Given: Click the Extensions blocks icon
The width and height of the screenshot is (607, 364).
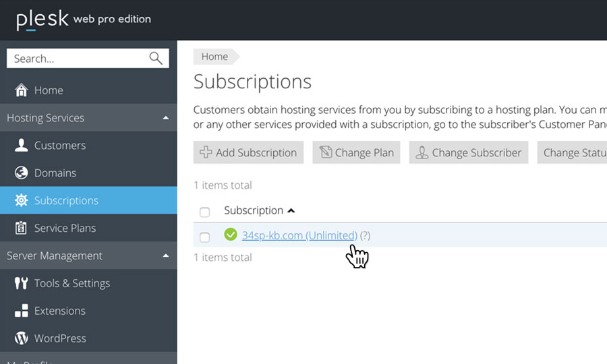Looking at the screenshot, I should pos(22,311).
